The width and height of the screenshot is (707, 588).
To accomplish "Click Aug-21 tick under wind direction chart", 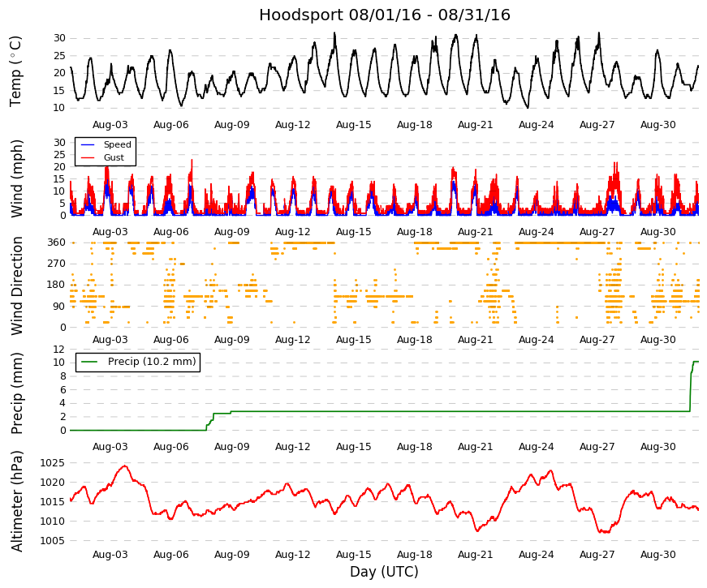I will 475,340.
